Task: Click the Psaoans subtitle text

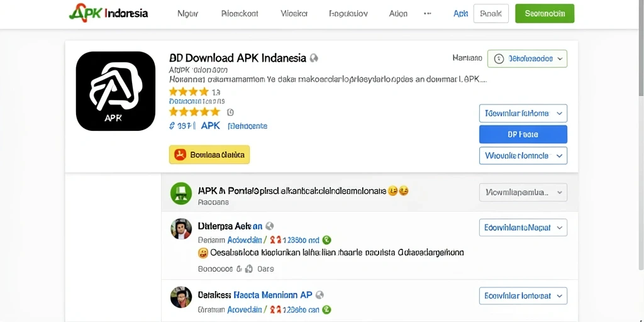Action: click(x=213, y=203)
